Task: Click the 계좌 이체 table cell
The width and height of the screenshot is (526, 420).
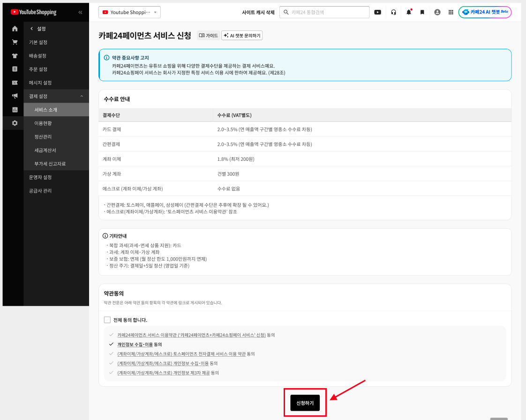Action: click(x=156, y=159)
